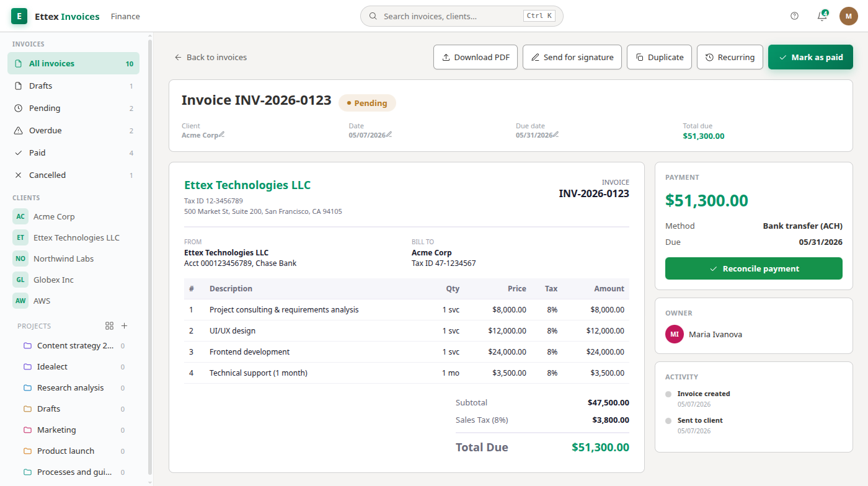Edit the invoice date pencil icon
This screenshot has height=486, width=868.
(389, 135)
